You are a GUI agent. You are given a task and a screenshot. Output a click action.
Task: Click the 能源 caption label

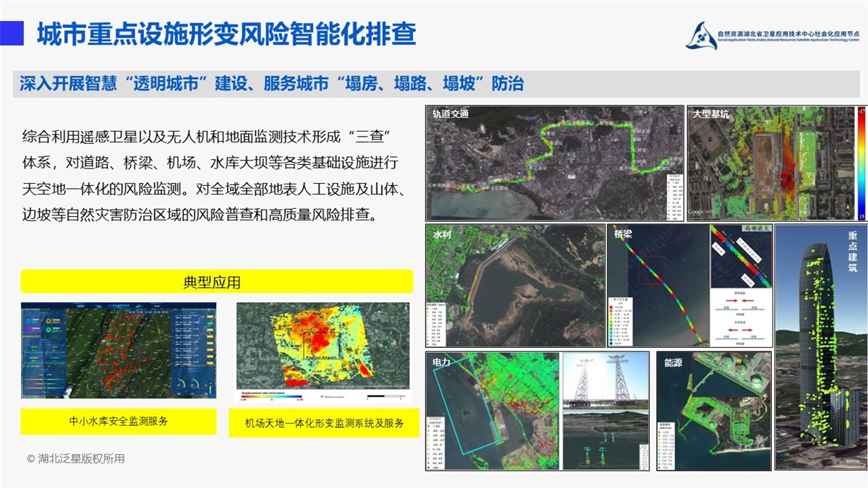[x=673, y=363]
